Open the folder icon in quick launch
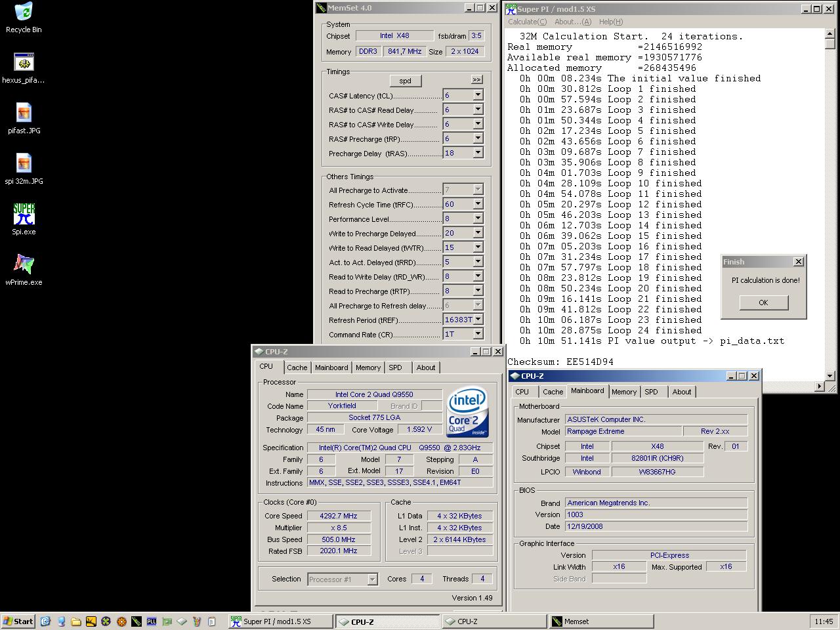Image resolution: width=840 pixels, height=630 pixels. (x=75, y=621)
